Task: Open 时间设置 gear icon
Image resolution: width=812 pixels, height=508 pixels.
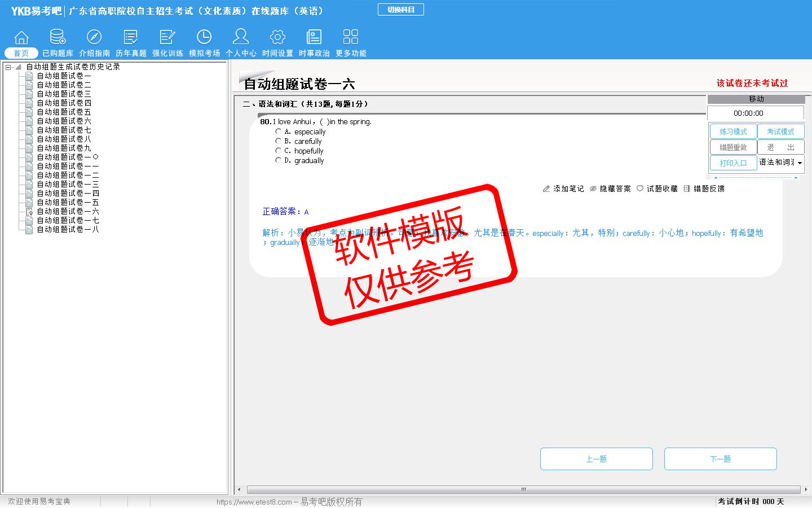Action: [277, 37]
